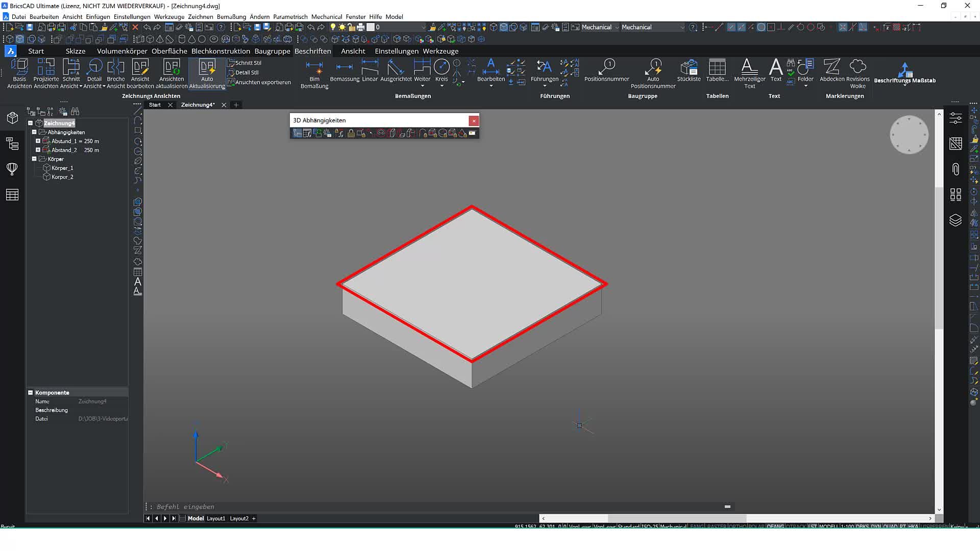
Task: Open the Schnitt Stil option
Action: pyautogui.click(x=244, y=63)
